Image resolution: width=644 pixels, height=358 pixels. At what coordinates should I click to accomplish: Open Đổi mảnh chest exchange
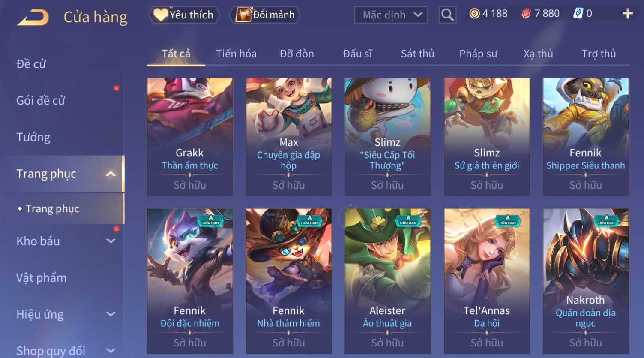(266, 15)
